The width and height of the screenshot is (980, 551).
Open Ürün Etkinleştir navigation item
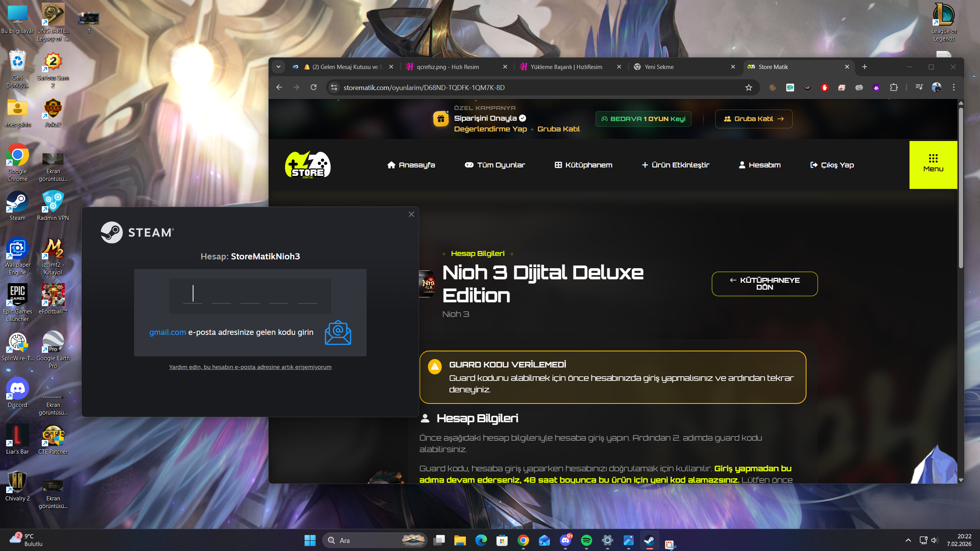675,165
